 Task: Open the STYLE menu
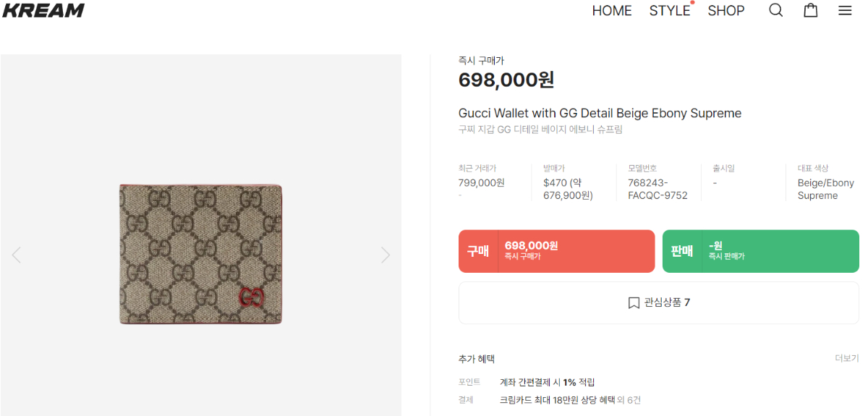(x=669, y=11)
